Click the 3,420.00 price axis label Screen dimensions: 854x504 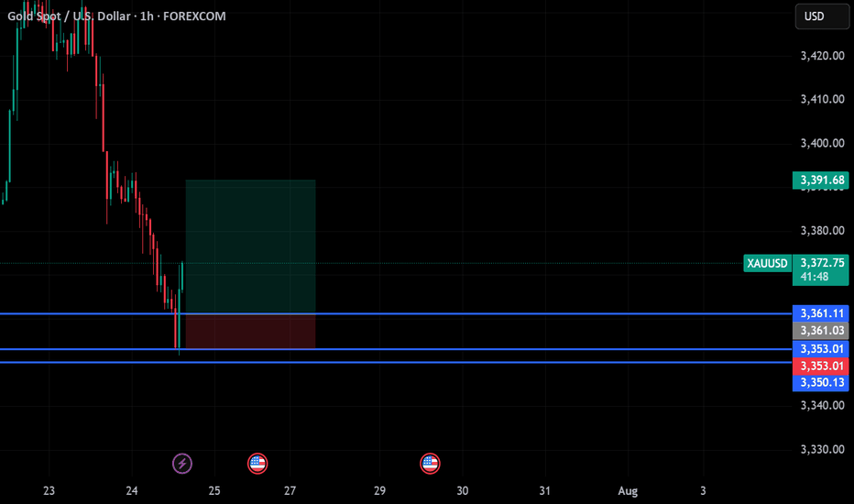[x=823, y=56]
